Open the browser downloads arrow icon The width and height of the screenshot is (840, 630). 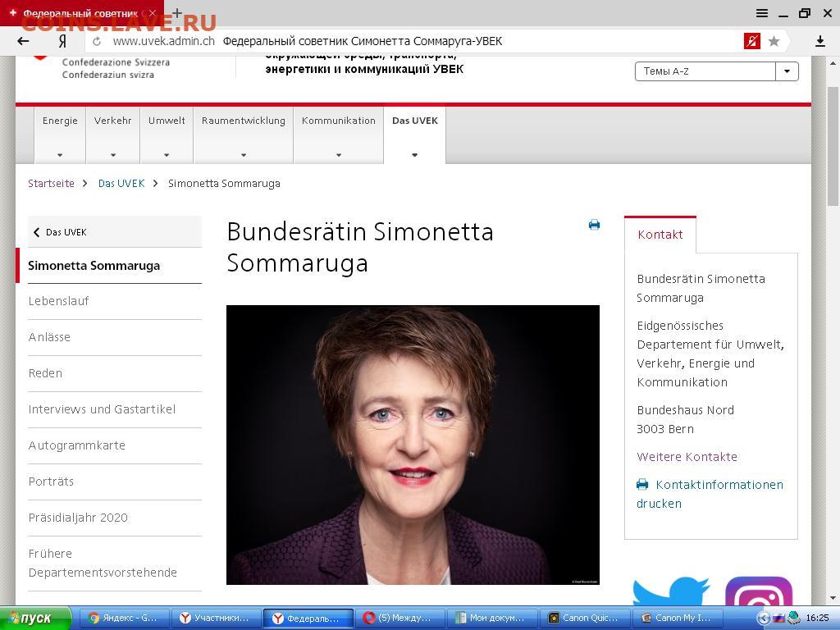pos(820,41)
